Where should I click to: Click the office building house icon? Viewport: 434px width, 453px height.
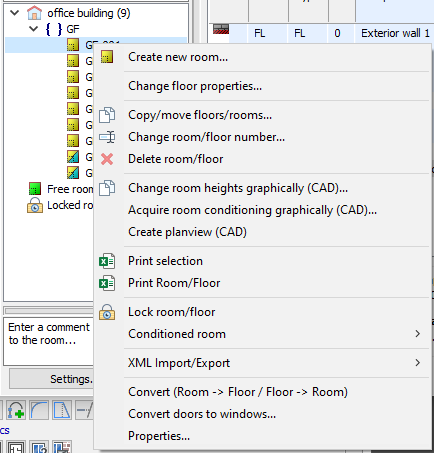tap(34, 13)
